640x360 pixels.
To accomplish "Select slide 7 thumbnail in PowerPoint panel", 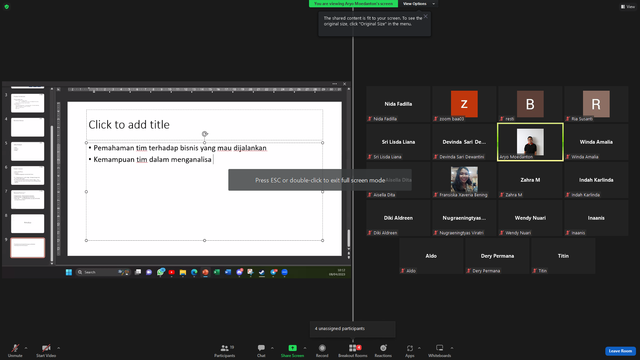I will click(27, 200).
